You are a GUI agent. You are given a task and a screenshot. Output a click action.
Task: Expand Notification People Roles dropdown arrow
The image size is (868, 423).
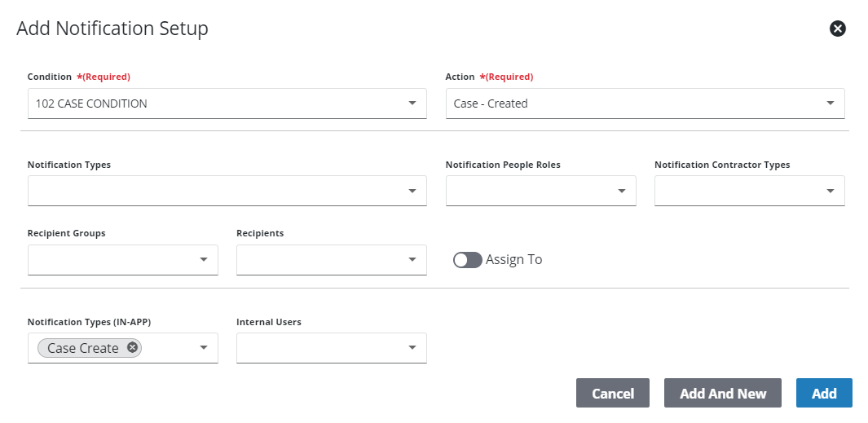tap(621, 191)
